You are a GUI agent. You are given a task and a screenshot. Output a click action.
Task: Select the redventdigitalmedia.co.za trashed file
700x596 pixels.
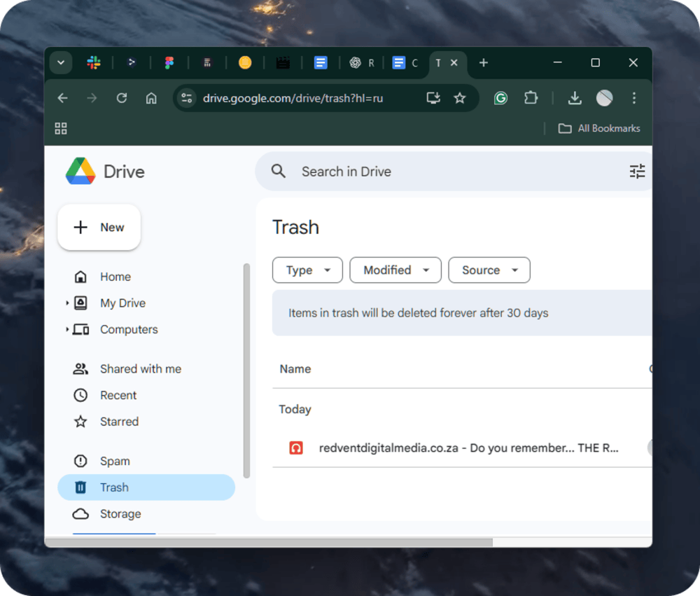pos(468,448)
